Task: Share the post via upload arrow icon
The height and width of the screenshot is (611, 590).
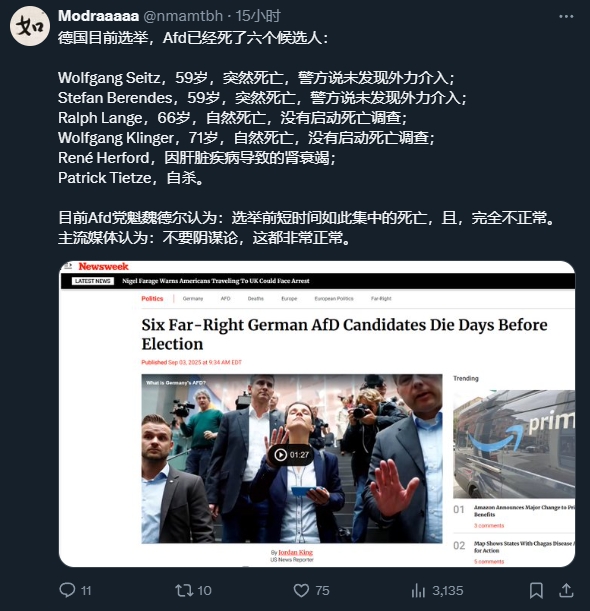Action: [x=566, y=590]
